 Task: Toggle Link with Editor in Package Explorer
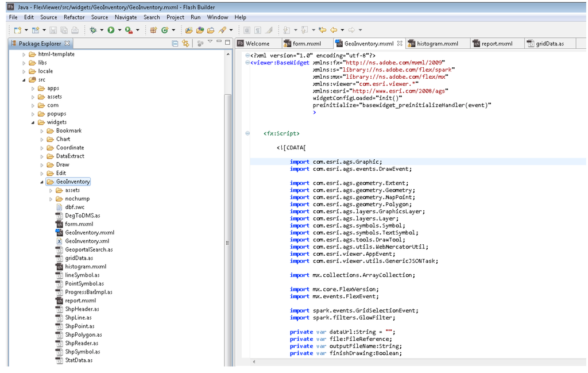tap(185, 43)
